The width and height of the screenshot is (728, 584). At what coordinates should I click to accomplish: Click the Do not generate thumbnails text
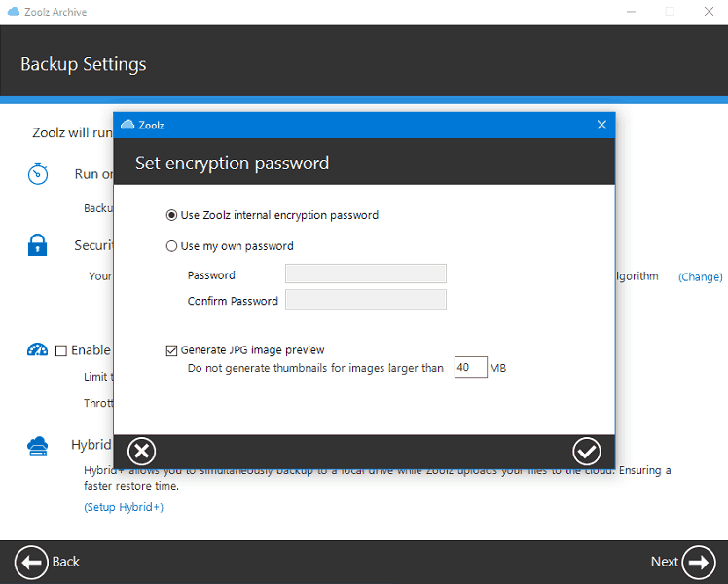(x=315, y=368)
